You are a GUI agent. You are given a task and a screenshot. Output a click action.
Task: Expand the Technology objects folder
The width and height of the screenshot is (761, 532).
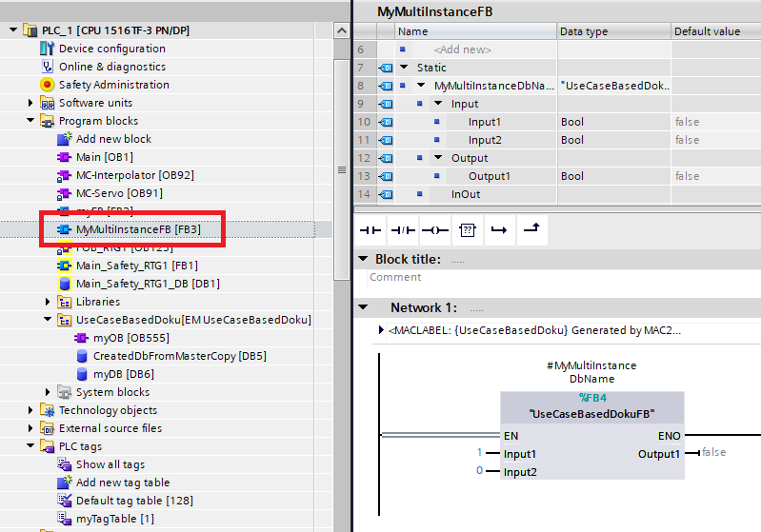tap(30, 410)
